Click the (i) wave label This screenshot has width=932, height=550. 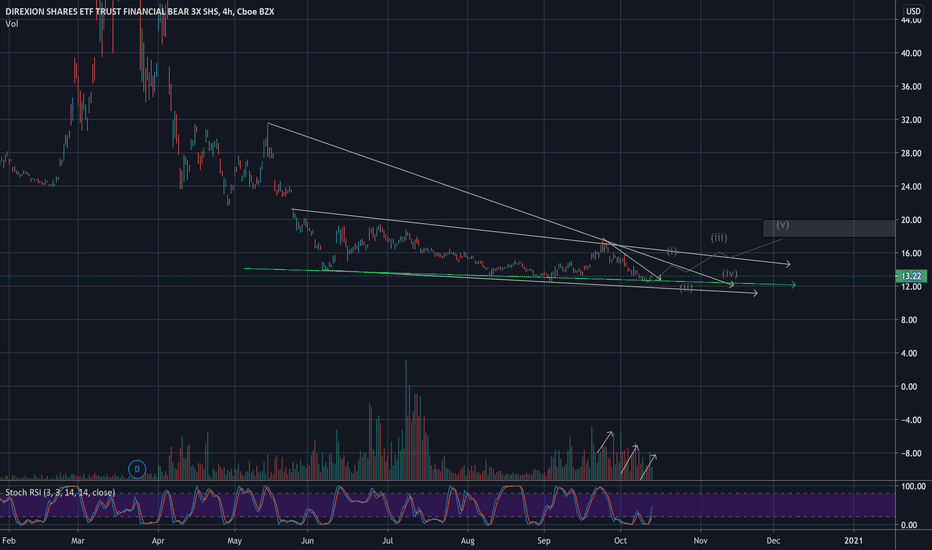[672, 251]
